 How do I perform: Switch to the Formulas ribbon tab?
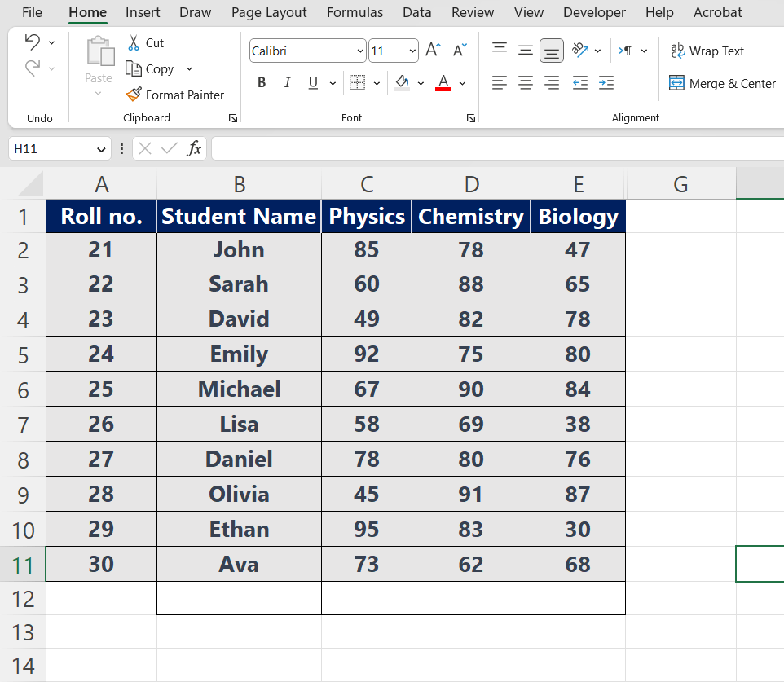[x=355, y=12]
